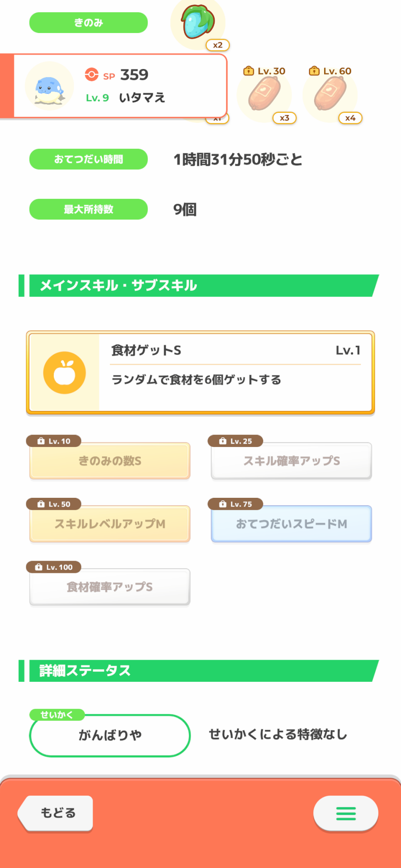This screenshot has width=401, height=868.
Task: Open the hamburger menu button
Action: [346, 813]
